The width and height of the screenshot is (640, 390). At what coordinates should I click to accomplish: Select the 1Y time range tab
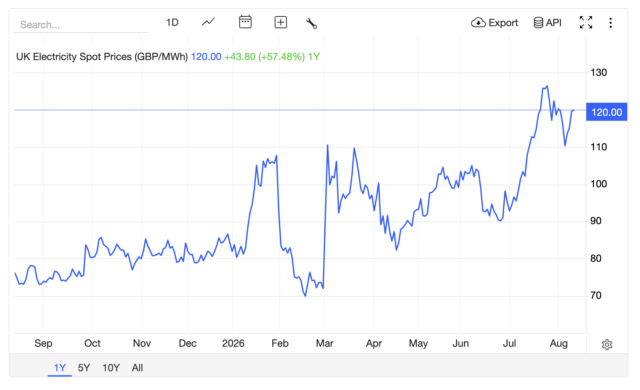pyautogui.click(x=60, y=368)
